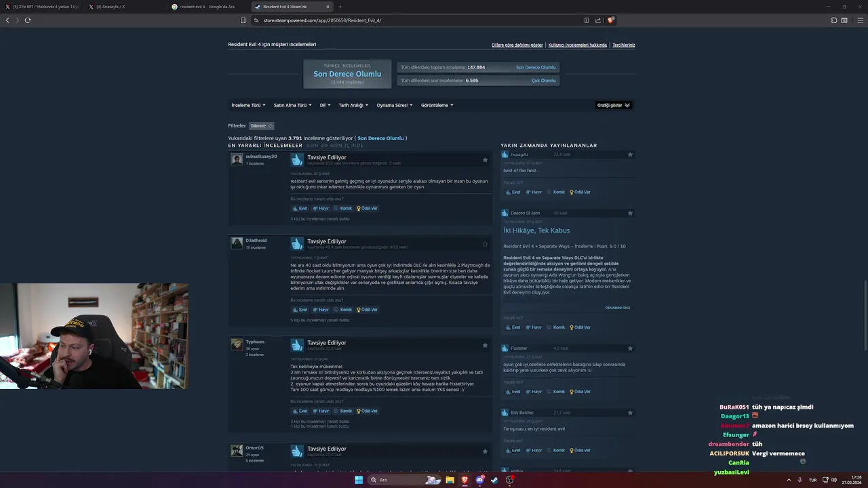The height and width of the screenshot is (488, 868).
Task: Mark D3athroid's review as Komik
Action: tap(343, 310)
